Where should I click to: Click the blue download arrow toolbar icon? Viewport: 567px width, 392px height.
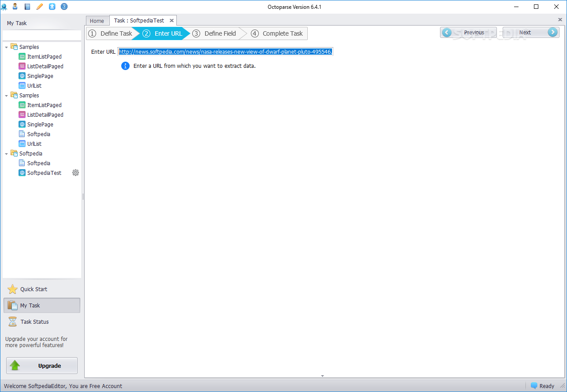52,7
